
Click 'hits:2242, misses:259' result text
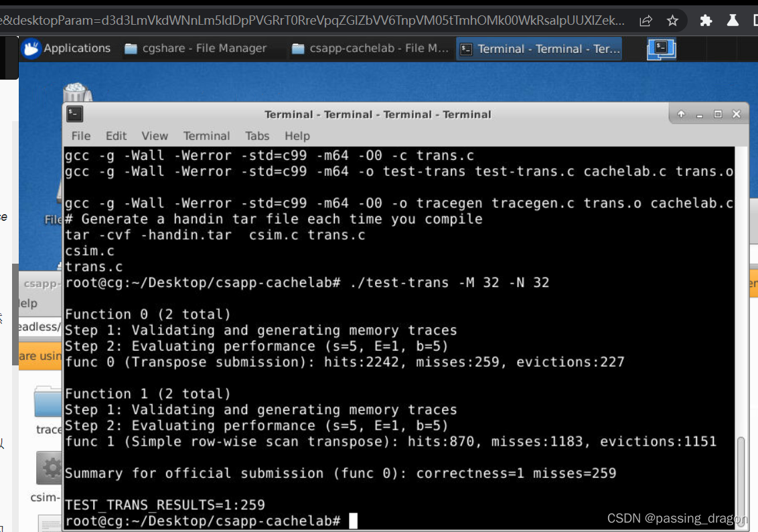tap(411, 362)
